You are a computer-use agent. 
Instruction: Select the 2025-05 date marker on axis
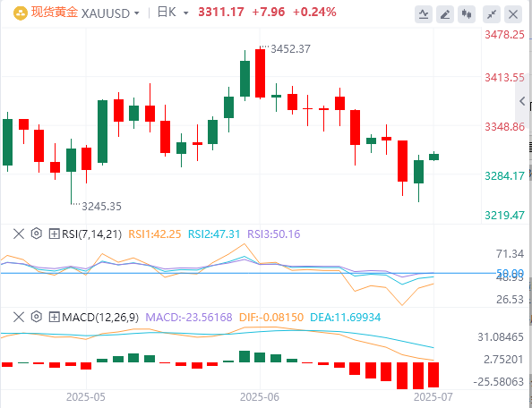point(86,397)
